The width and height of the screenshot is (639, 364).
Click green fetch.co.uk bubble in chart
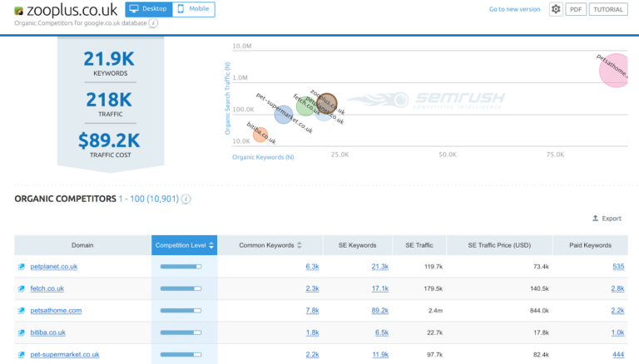(305, 106)
